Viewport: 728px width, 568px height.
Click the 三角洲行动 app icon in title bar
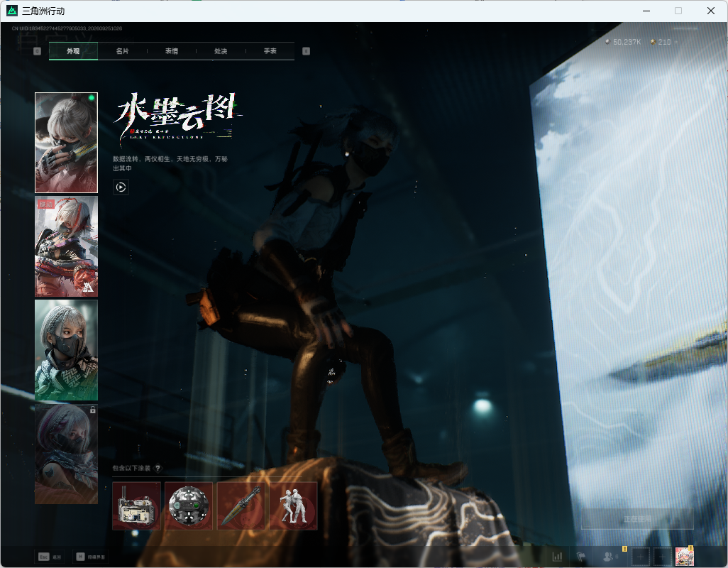[12, 10]
